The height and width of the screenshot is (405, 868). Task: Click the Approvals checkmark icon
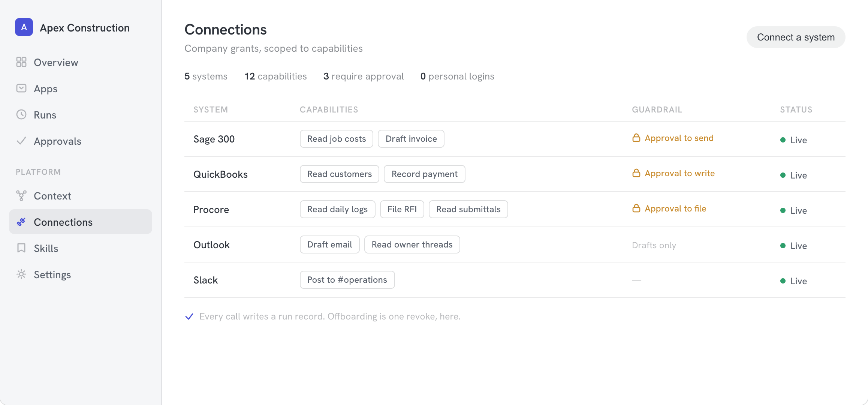pyautogui.click(x=21, y=141)
